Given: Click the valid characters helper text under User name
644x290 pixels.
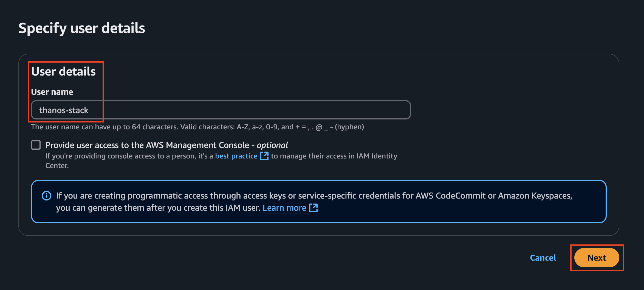Looking at the screenshot, I should coord(197,127).
